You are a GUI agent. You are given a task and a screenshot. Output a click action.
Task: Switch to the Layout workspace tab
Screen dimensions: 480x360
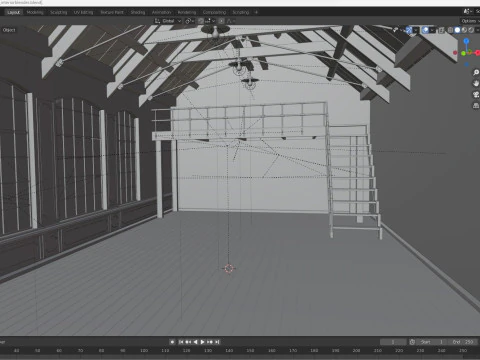click(x=14, y=12)
